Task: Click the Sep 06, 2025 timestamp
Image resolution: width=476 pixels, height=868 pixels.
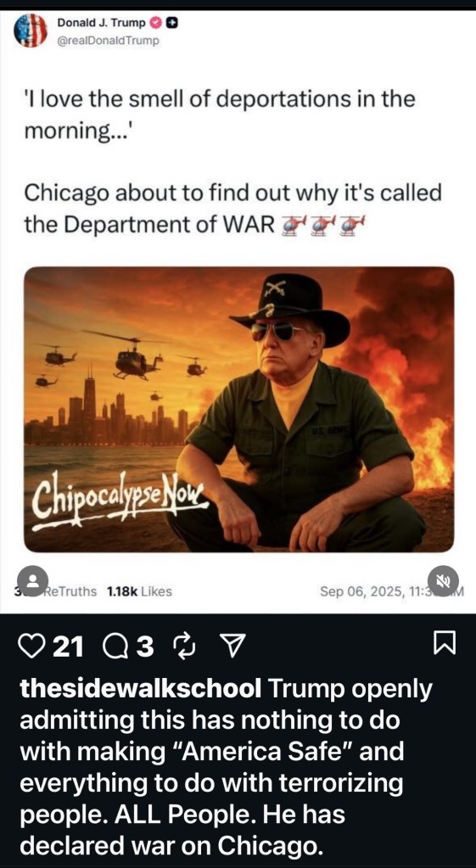Action: [x=391, y=591]
